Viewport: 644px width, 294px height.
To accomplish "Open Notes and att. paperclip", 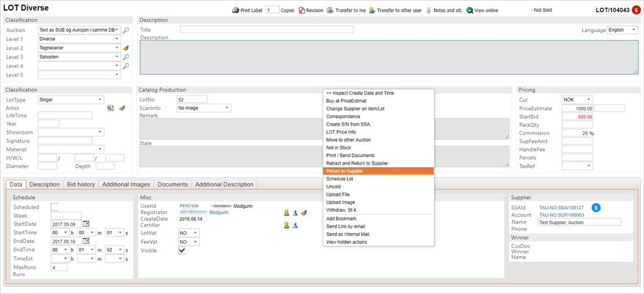I will click(x=429, y=11).
